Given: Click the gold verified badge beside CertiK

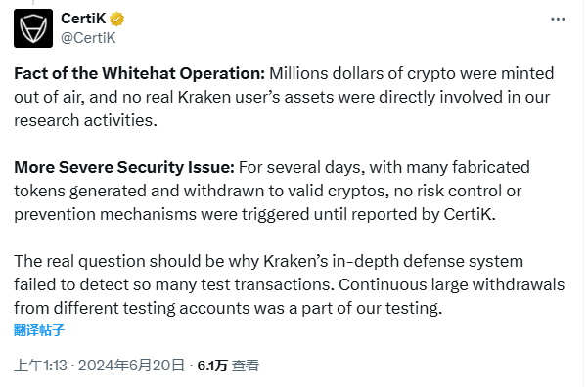Looking at the screenshot, I should click(x=117, y=19).
